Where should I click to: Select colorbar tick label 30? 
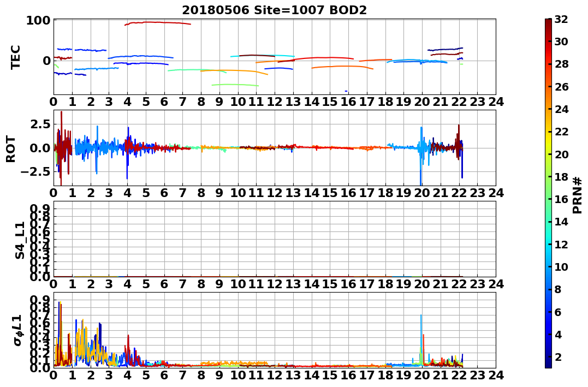561,41
